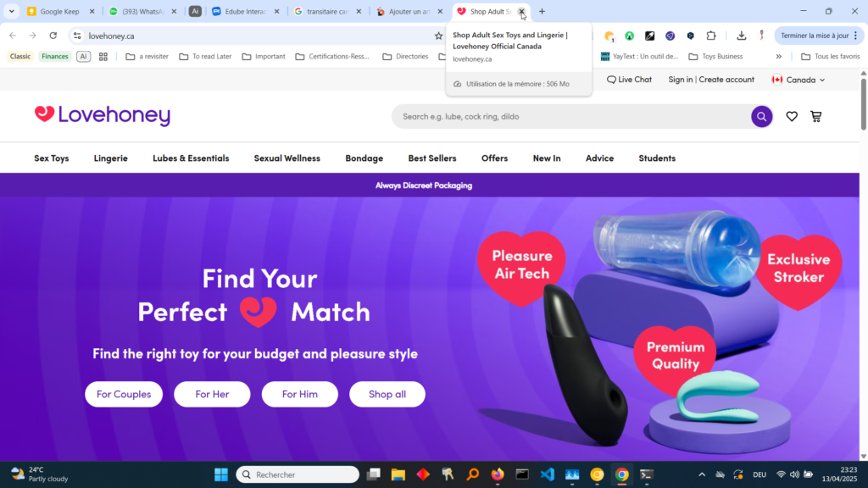Click the purple search magnifier button
The width and height of the screenshot is (868, 488).
[x=762, y=116]
